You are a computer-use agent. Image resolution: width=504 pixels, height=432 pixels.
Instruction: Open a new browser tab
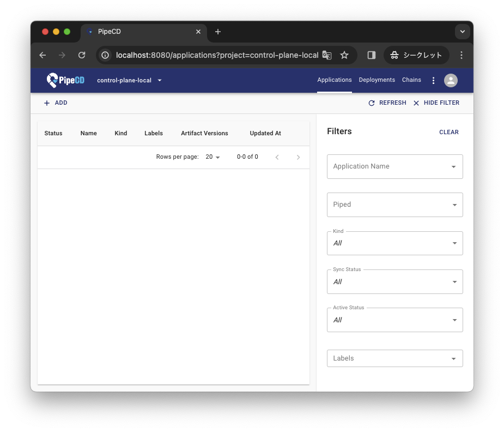[218, 32]
